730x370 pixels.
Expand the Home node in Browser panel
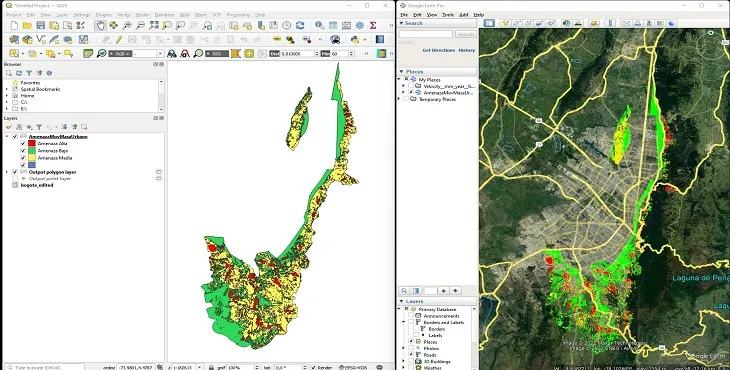(x=7, y=95)
